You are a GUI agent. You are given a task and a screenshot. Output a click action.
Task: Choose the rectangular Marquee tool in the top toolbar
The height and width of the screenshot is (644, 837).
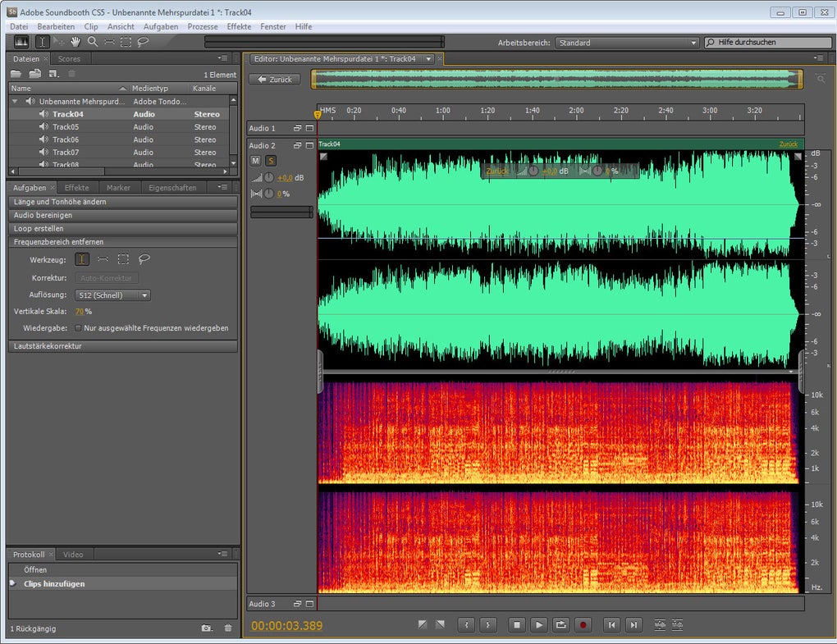click(126, 42)
